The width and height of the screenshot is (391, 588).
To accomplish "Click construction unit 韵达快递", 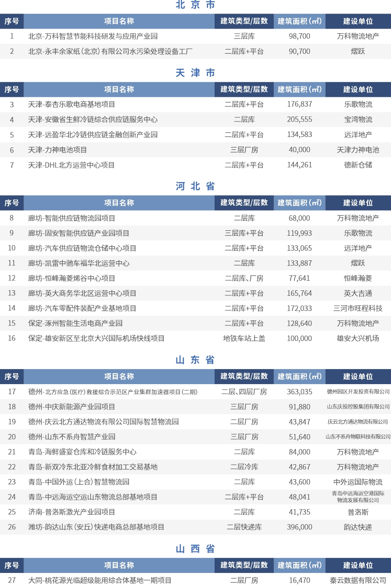I will click(358, 527).
